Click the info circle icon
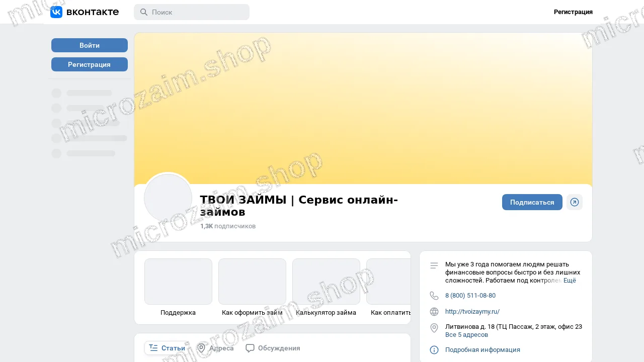 434,350
